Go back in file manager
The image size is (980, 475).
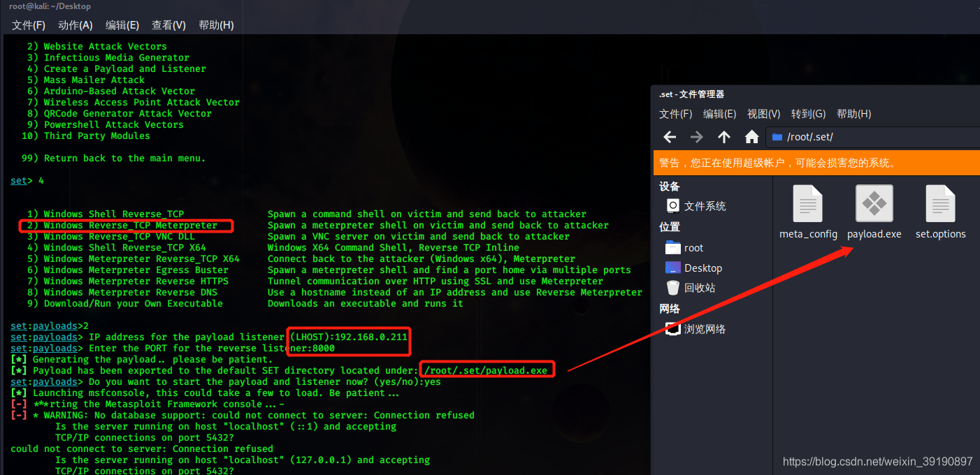coord(670,137)
